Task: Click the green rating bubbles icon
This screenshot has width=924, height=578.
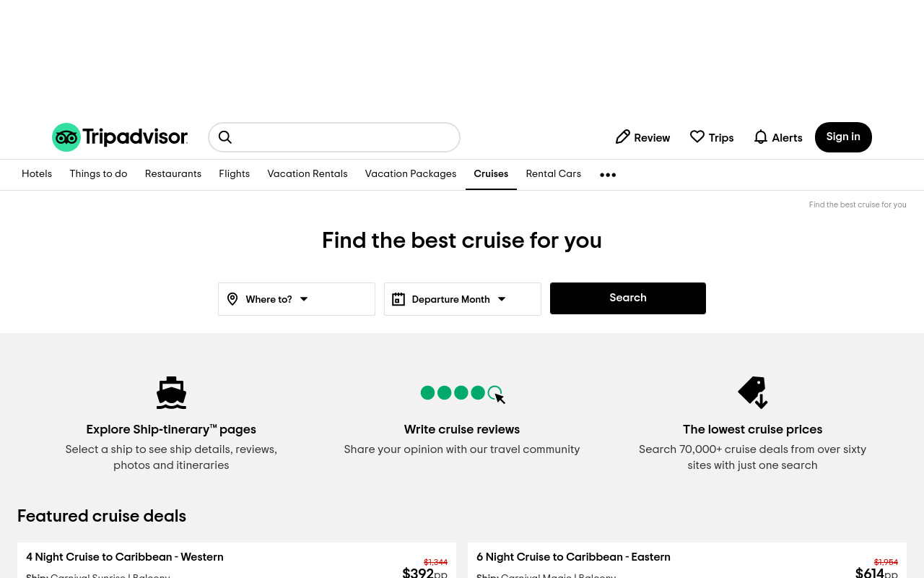Action: coord(463,394)
